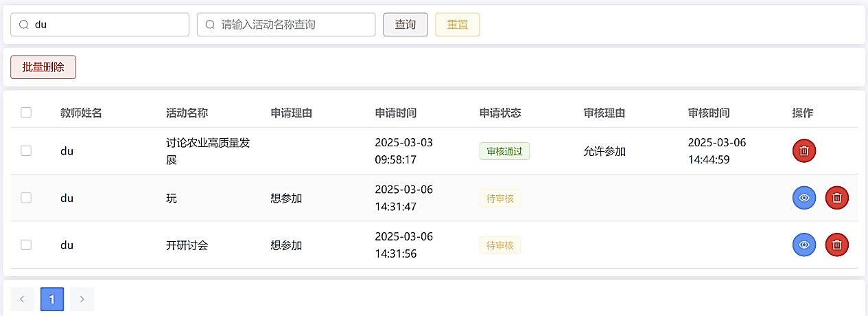This screenshot has width=868, height=316.
Task: Click the 审核通过 status tag
Action: click(x=504, y=151)
